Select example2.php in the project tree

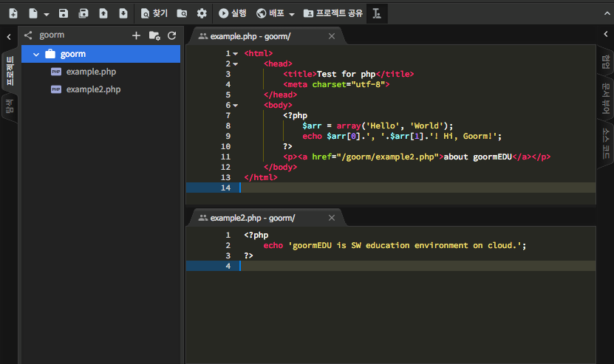click(93, 89)
